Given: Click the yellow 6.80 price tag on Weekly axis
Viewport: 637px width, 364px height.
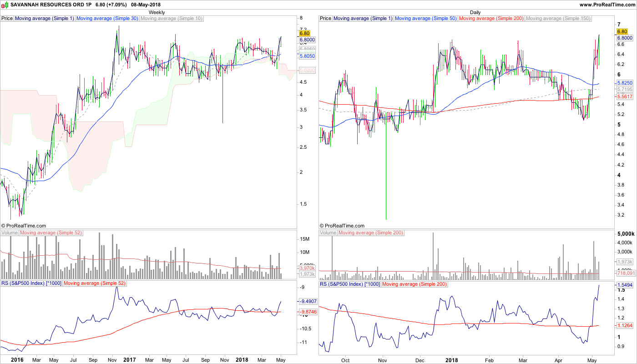Looking at the screenshot, I should pos(304,33).
